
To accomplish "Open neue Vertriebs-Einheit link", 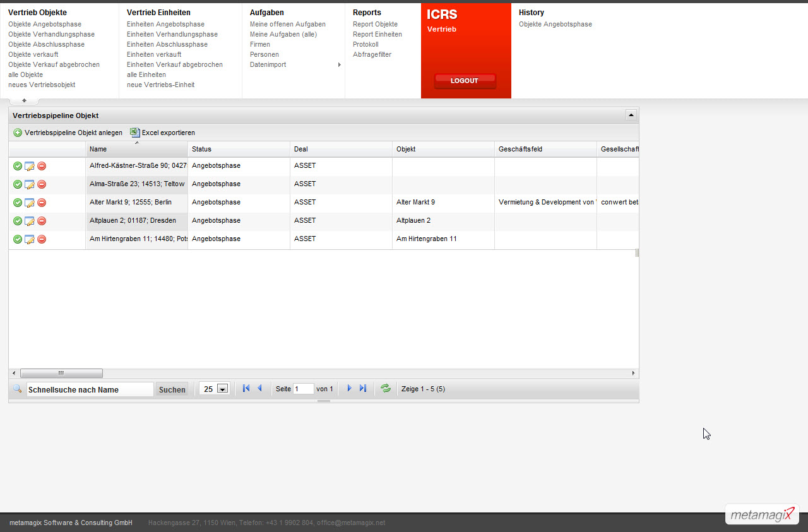I will [160, 85].
